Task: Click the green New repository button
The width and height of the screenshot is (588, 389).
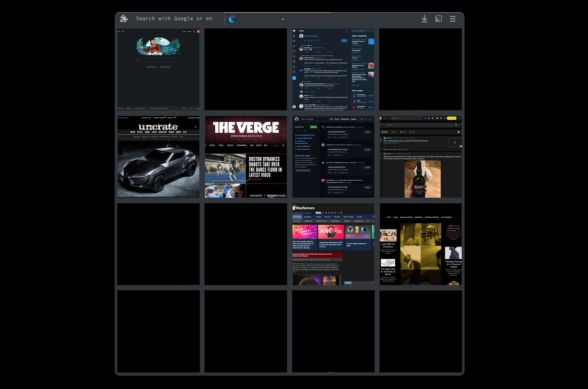Action: coord(314,127)
